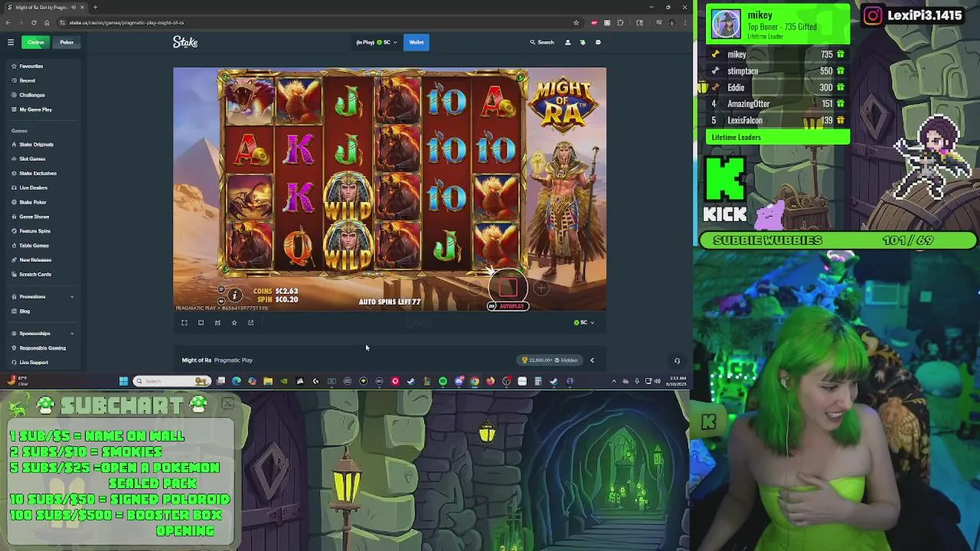Open notifications bell in Stake header
Screen dimensions: 980x551
pyautogui.click(x=583, y=42)
